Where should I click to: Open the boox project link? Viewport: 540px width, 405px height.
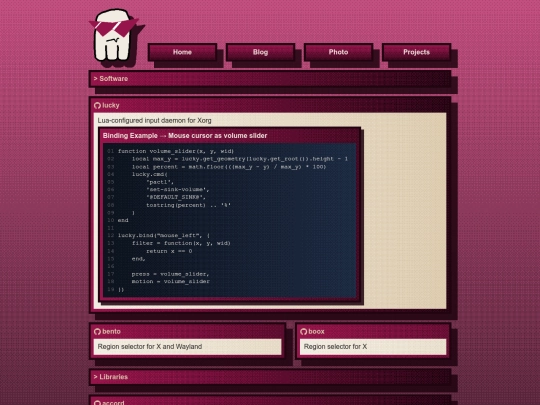pos(316,331)
